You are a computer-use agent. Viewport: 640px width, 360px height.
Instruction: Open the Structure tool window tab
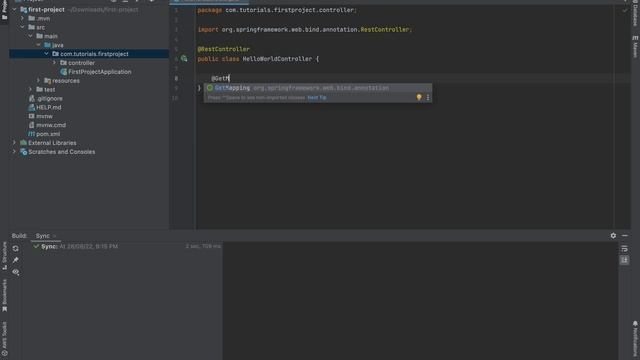[x=4, y=256]
